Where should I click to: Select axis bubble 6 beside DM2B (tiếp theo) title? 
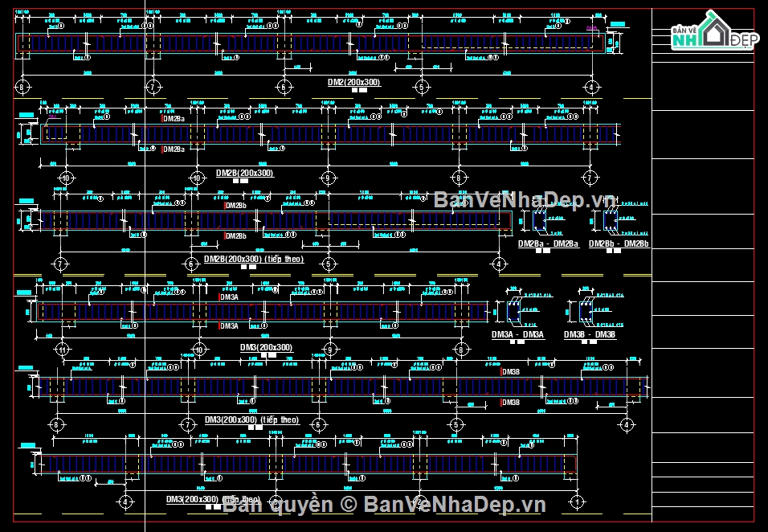pyautogui.click(x=191, y=264)
